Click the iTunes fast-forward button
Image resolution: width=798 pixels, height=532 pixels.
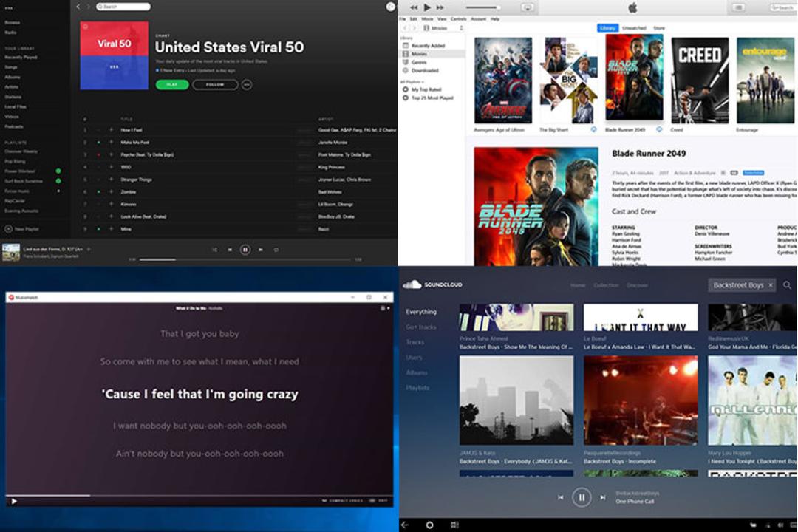[440, 7]
